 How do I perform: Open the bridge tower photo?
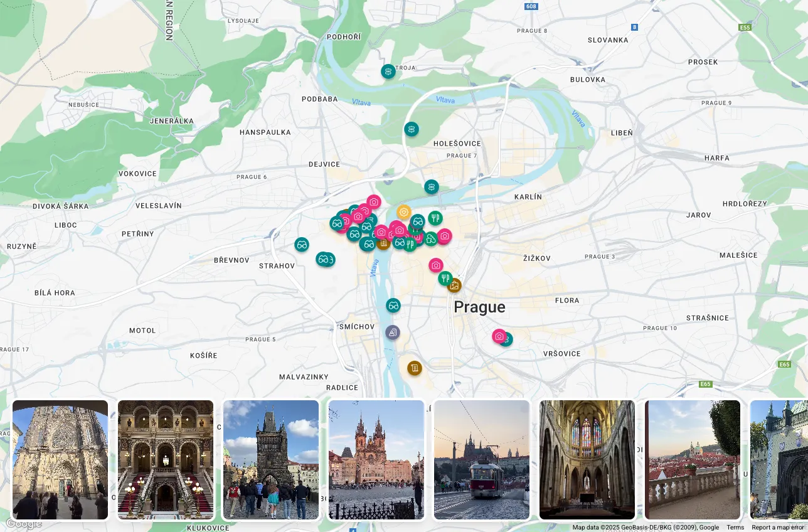click(x=271, y=460)
